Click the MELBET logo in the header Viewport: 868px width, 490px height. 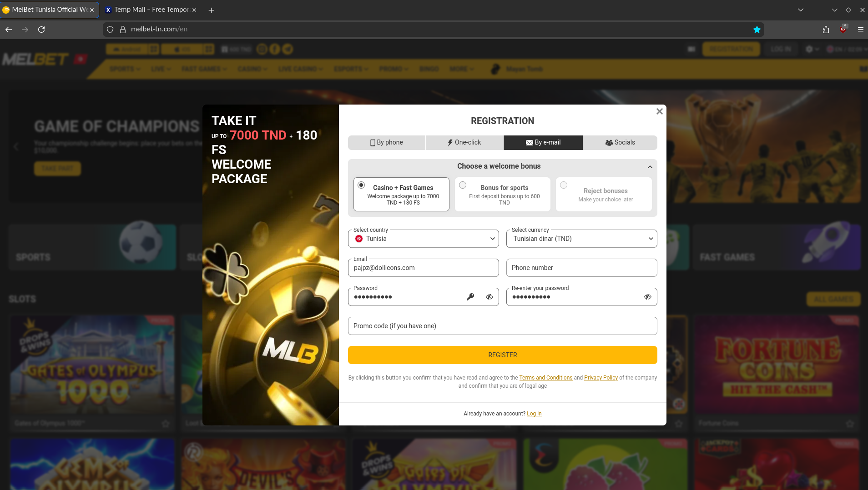35,59
